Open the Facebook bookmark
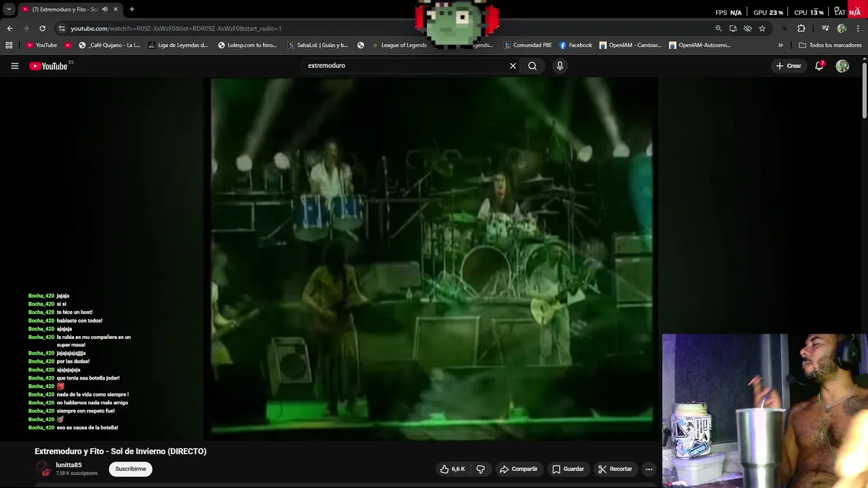The width and height of the screenshot is (868, 488). pos(576,45)
